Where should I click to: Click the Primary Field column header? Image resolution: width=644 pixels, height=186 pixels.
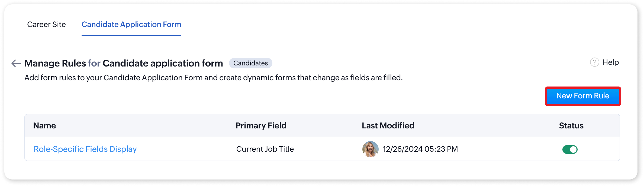click(x=261, y=125)
